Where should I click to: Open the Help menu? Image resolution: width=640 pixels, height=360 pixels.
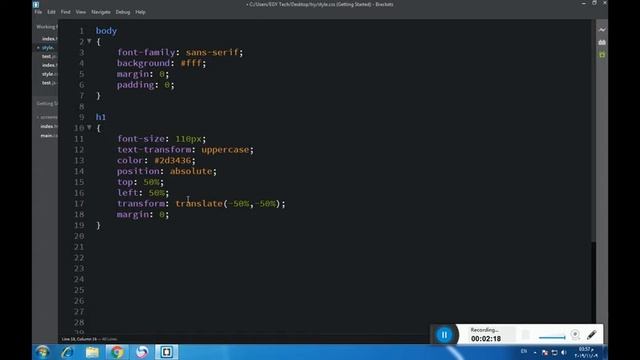(140, 12)
